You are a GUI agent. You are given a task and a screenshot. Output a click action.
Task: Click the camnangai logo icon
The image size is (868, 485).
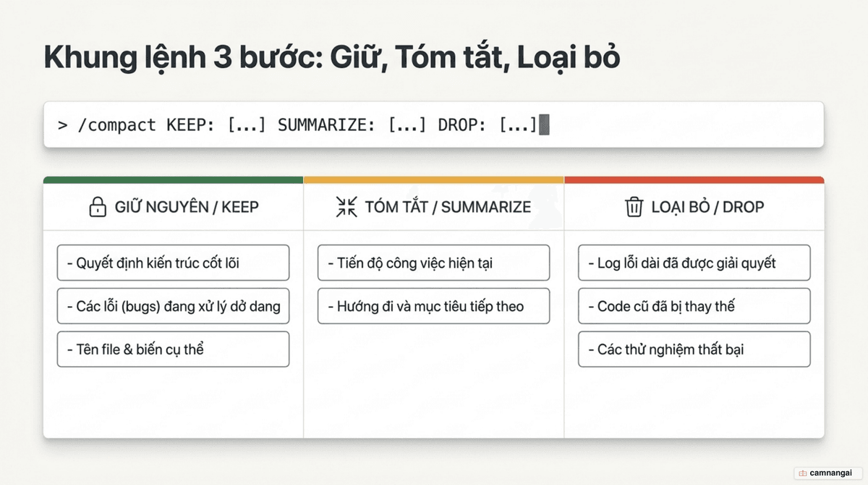pos(803,473)
